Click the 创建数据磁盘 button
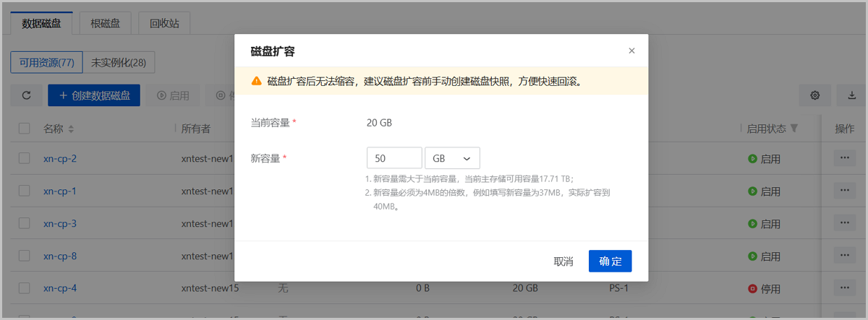 94,95
